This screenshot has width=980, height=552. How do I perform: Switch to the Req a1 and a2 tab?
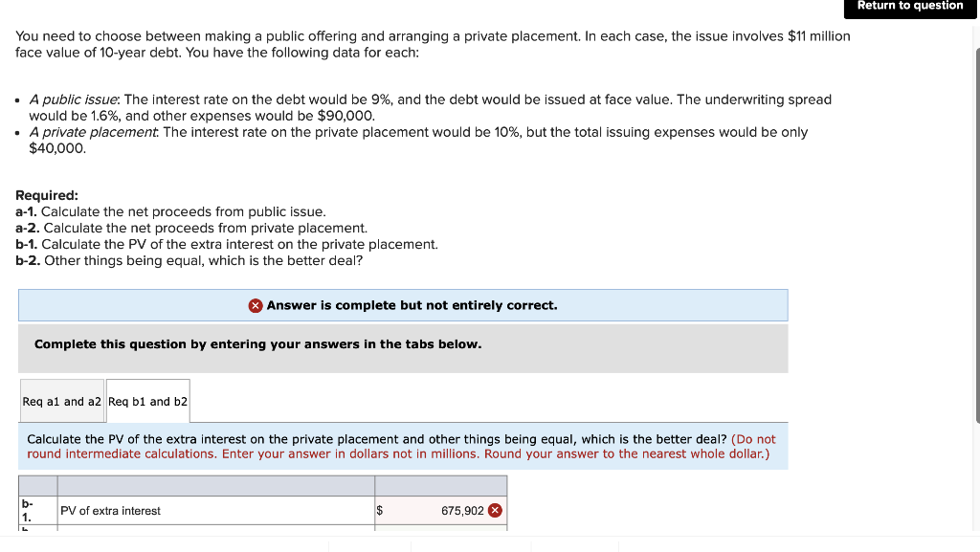tap(61, 402)
